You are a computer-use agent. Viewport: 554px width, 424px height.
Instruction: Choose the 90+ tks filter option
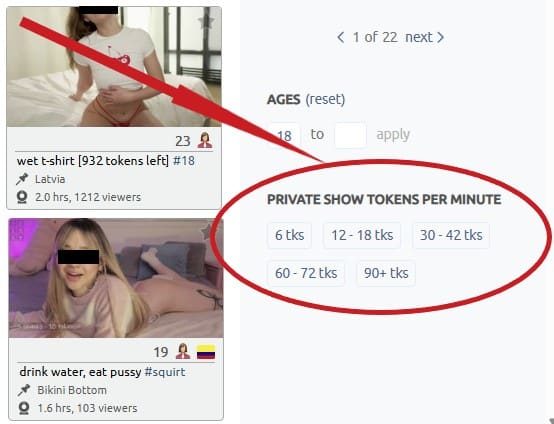pyautogui.click(x=386, y=273)
